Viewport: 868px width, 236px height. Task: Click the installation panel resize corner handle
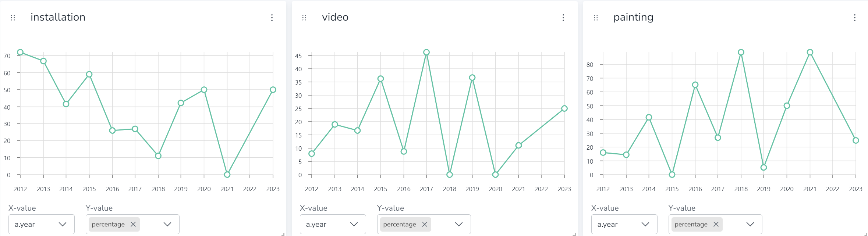coord(283,234)
